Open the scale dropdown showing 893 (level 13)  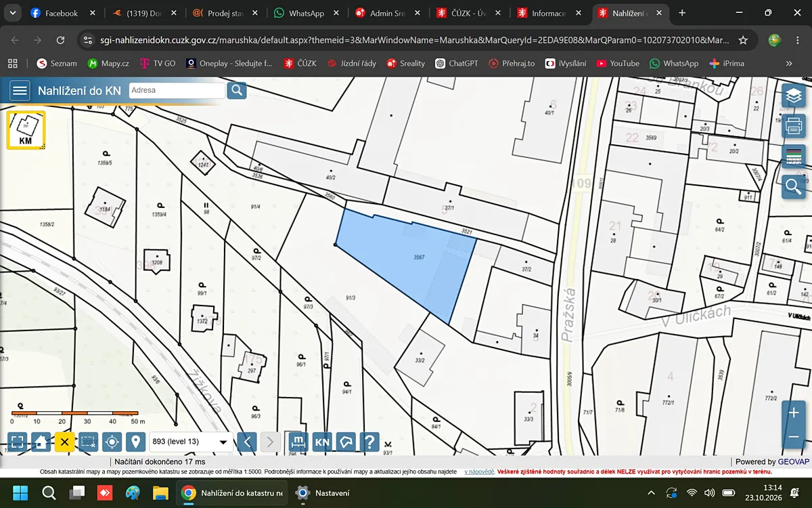click(x=191, y=442)
